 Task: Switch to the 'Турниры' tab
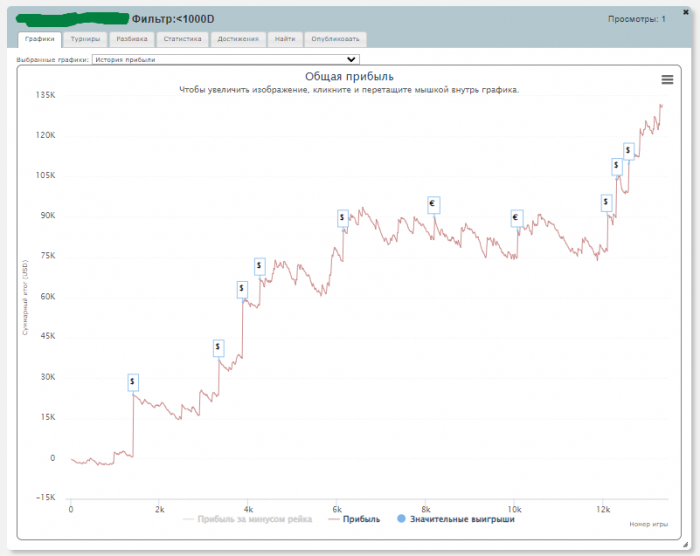(86, 39)
